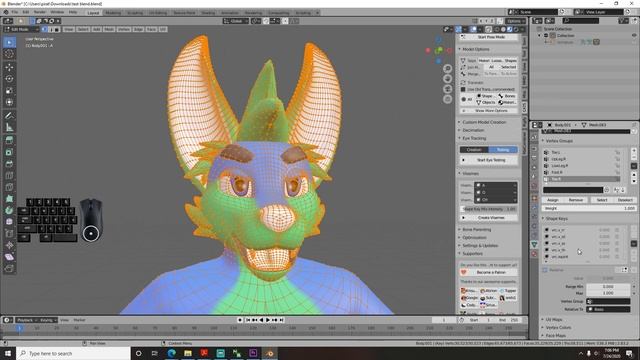Open the Object Data properties tab icon

coord(534,244)
